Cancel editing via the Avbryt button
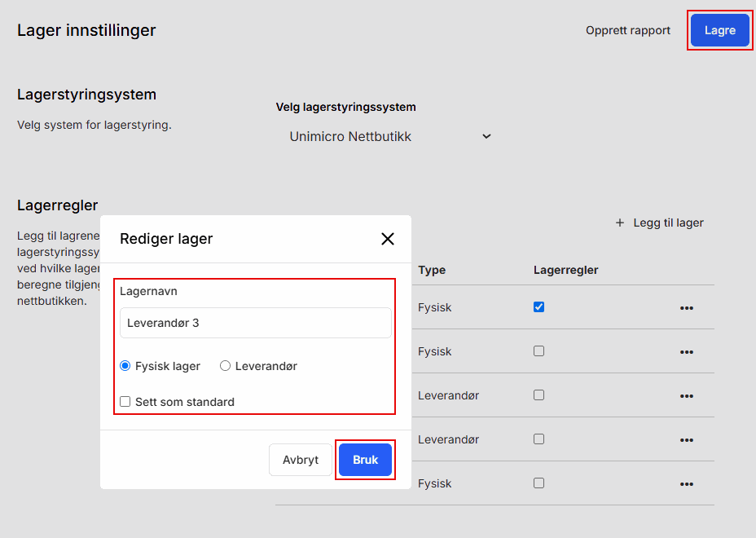 [x=301, y=459]
